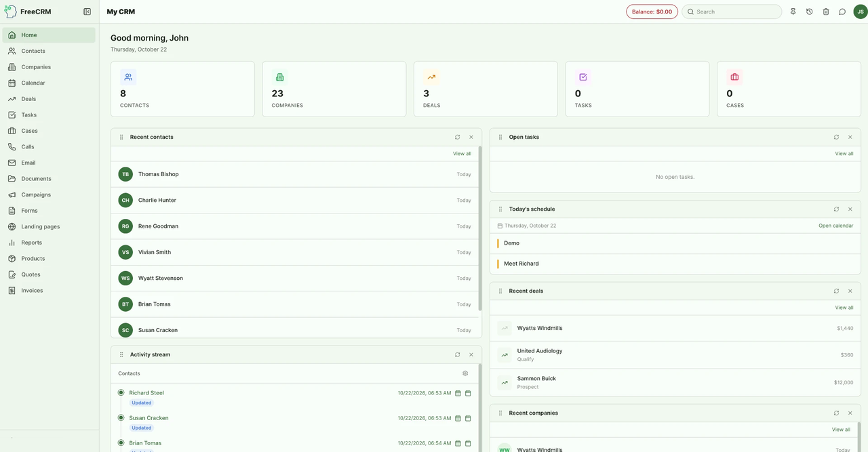Open Email in sidebar

pos(49,163)
